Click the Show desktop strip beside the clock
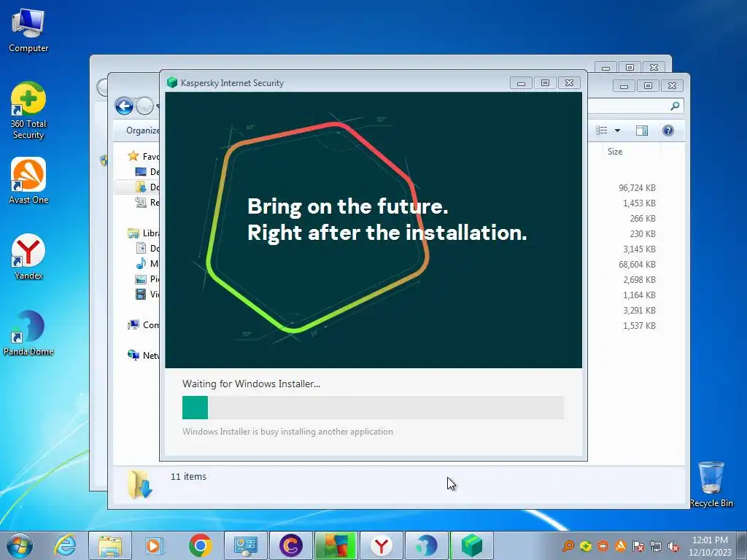The width and height of the screenshot is (747, 560). pyautogui.click(x=742, y=545)
